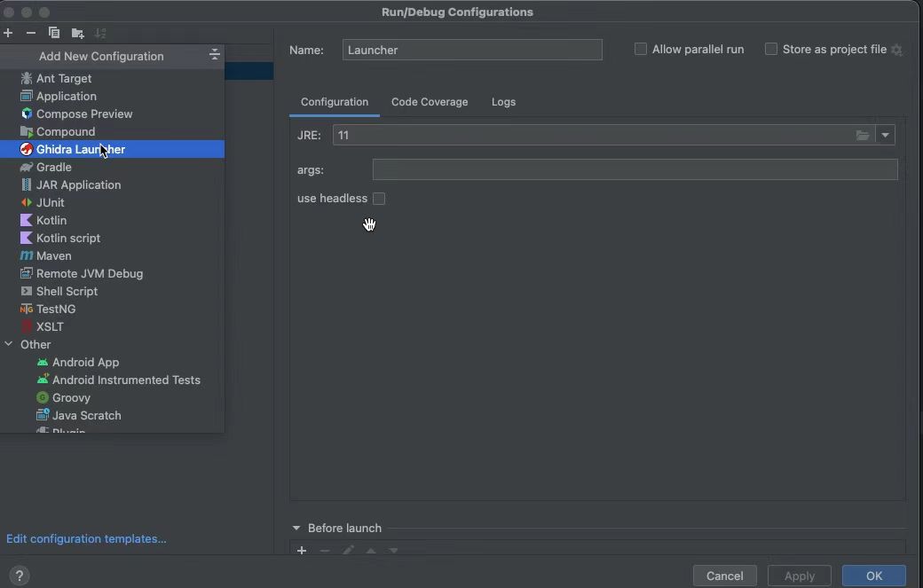Choose the Kotlin script configuration

pos(67,238)
